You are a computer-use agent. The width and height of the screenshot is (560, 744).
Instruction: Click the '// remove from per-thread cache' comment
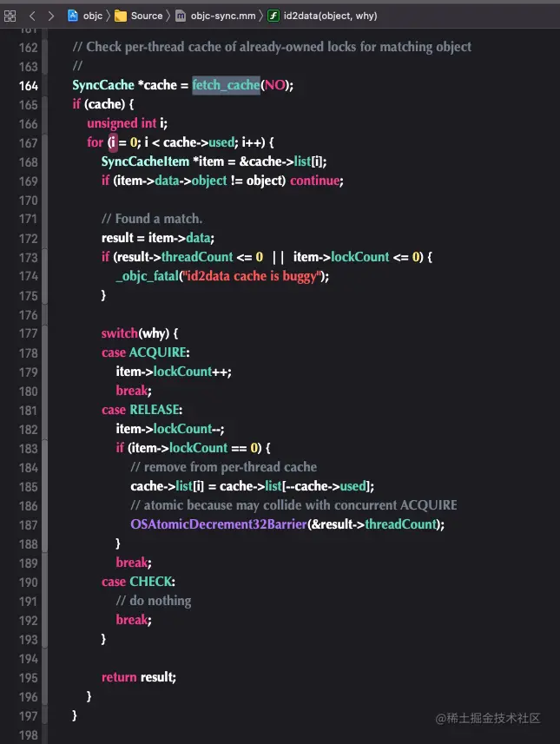(x=223, y=467)
